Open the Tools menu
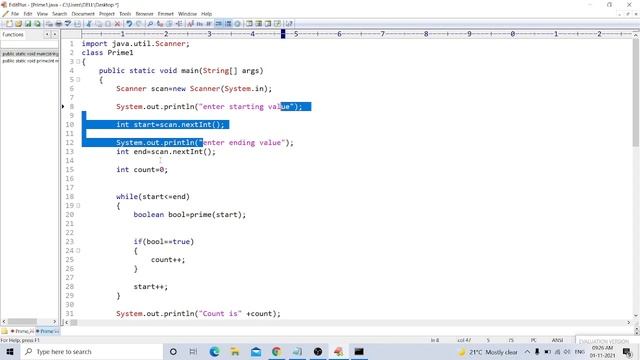This screenshot has width=640, height=360. [125, 14]
